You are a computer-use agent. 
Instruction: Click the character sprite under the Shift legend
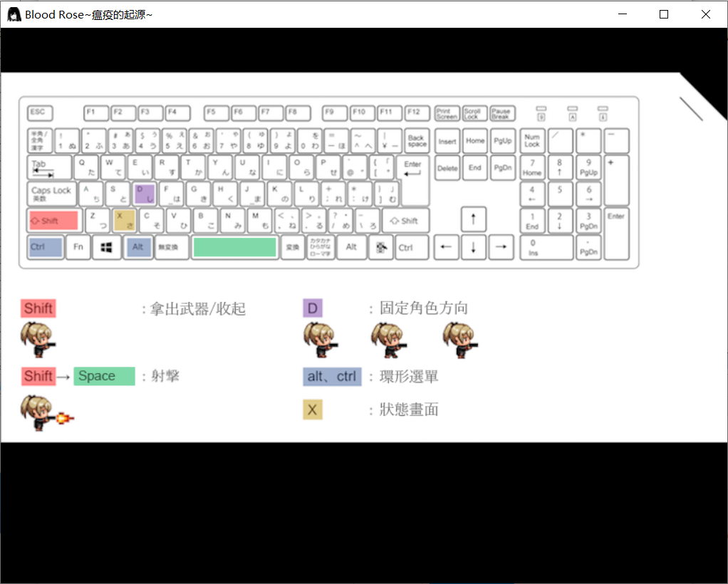coord(38,340)
